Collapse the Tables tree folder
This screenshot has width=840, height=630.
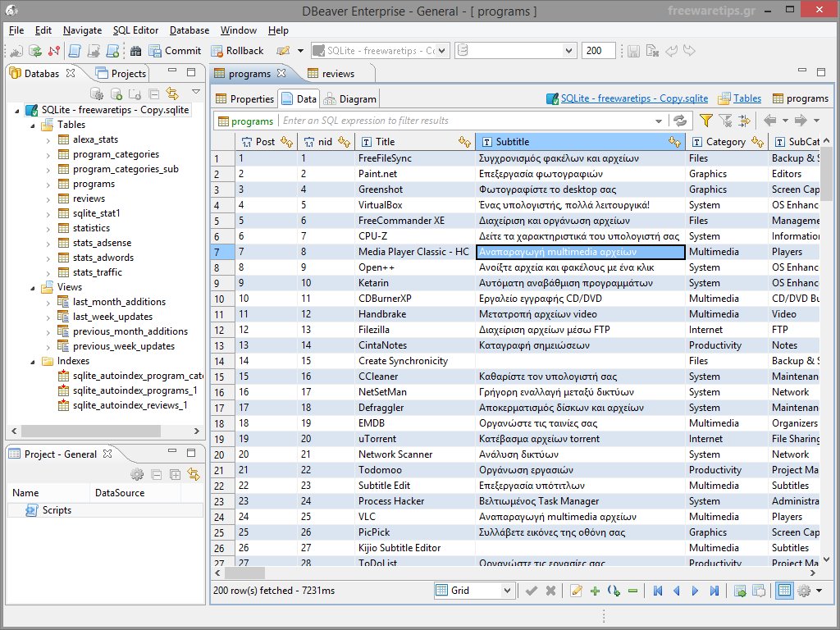33,126
